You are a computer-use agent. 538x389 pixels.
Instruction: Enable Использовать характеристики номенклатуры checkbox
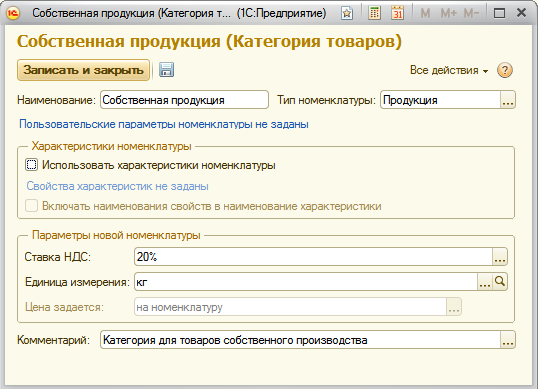click(32, 165)
